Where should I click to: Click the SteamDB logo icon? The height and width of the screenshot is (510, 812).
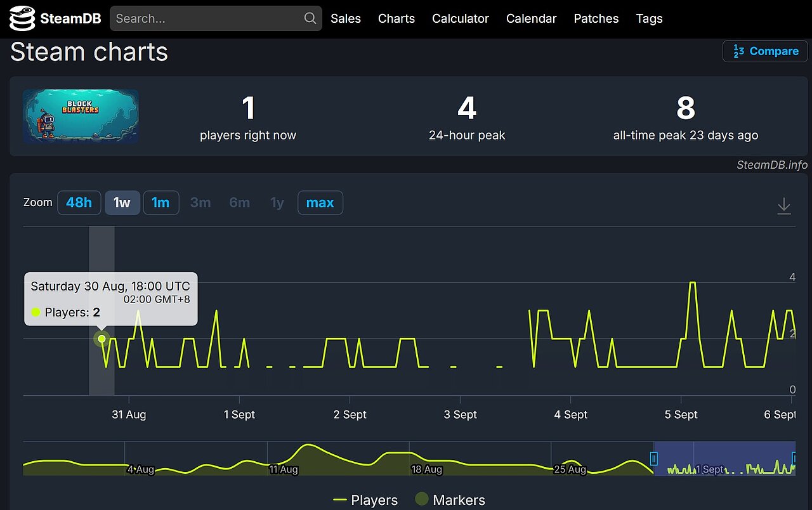click(22, 18)
